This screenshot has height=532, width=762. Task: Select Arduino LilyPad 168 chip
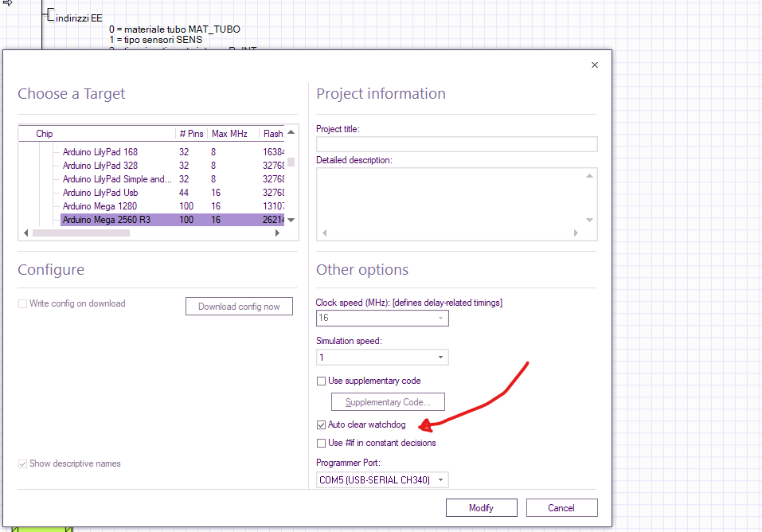click(x=100, y=152)
